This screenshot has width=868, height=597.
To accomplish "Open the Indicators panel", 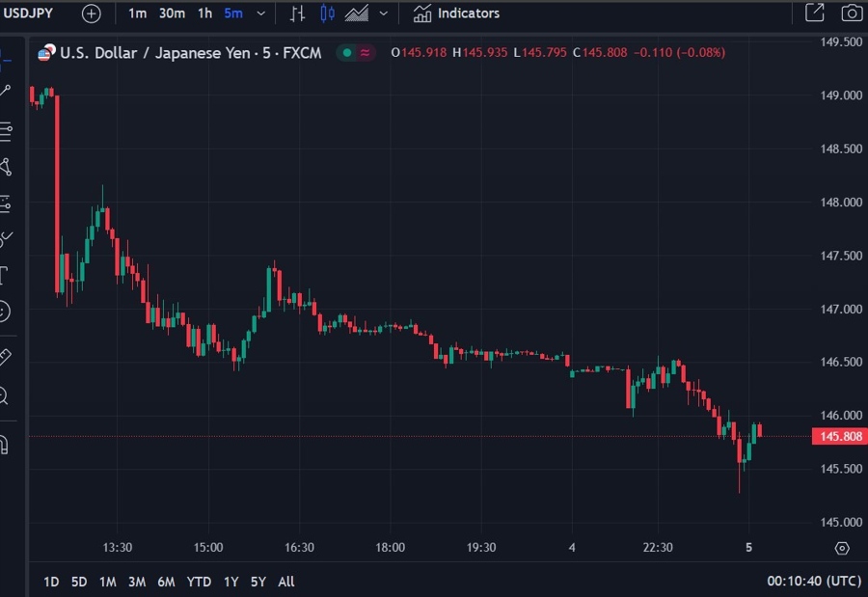I will coord(457,14).
